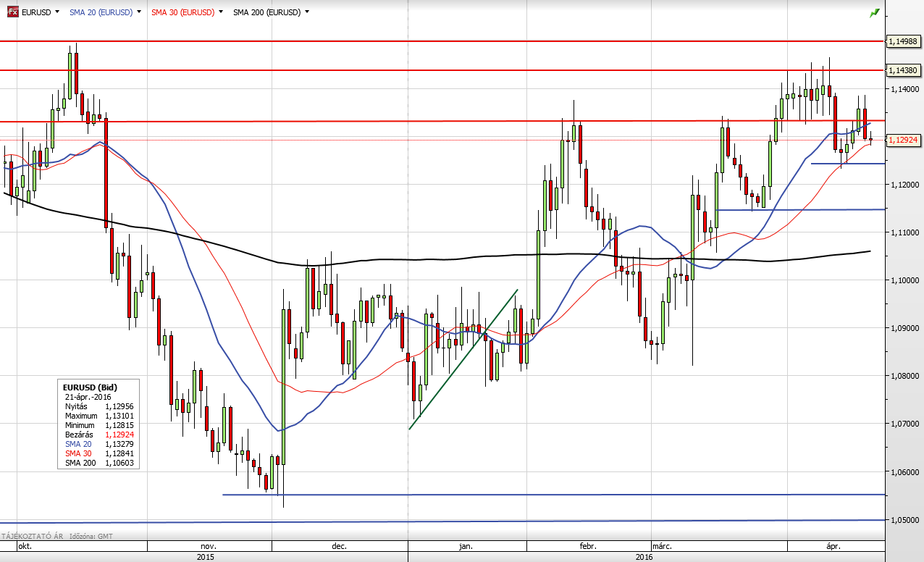Click the 1,14000 axis price label

click(904, 89)
